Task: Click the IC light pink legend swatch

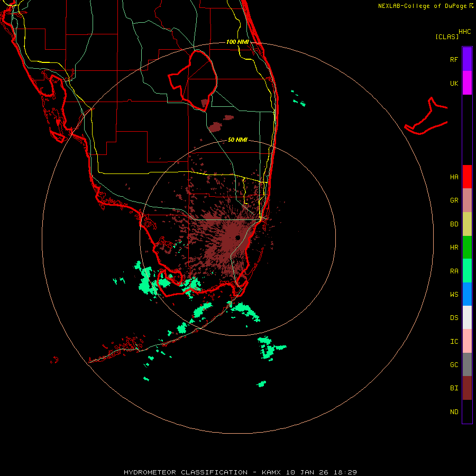Action: click(x=467, y=341)
